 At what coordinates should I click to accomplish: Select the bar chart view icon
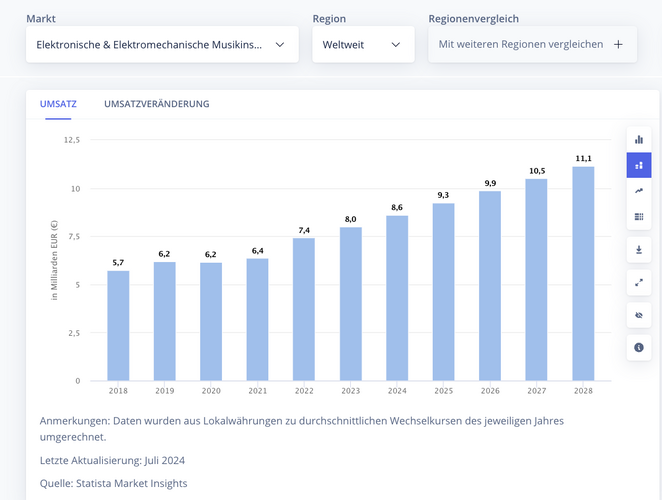click(639, 139)
